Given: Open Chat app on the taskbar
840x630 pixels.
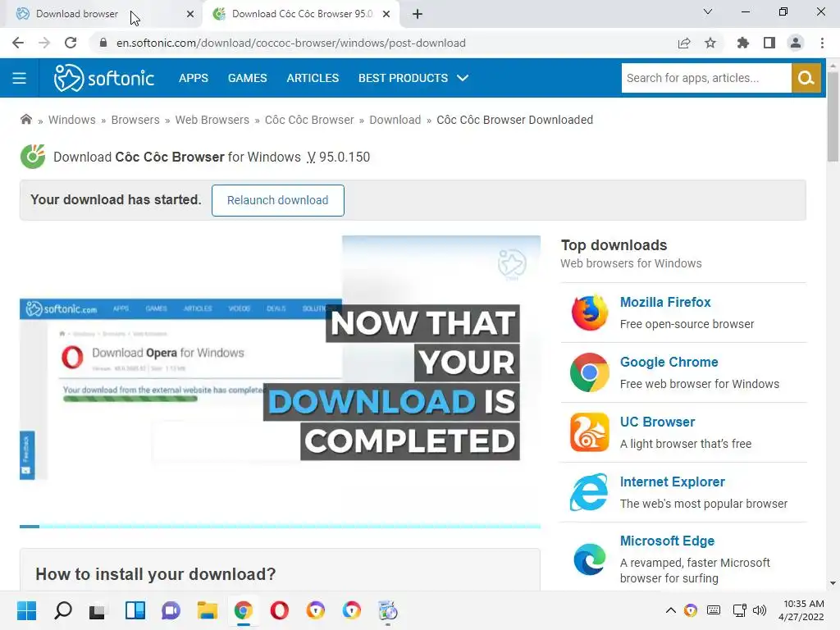Looking at the screenshot, I should tap(171, 610).
